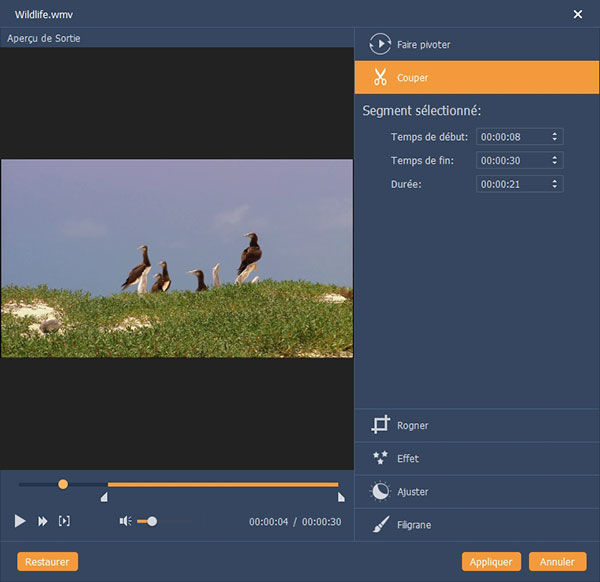
Task: Click the Couper scissors icon
Action: point(379,77)
